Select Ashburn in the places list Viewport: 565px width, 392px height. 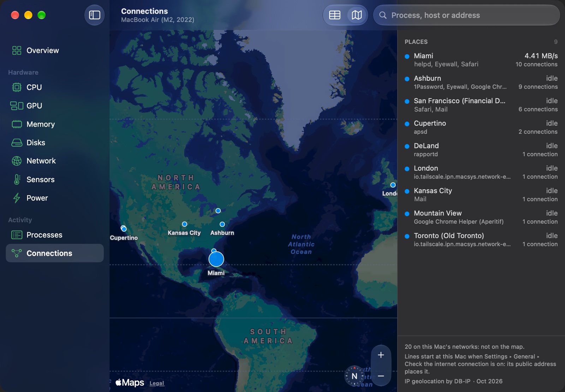coord(481,82)
